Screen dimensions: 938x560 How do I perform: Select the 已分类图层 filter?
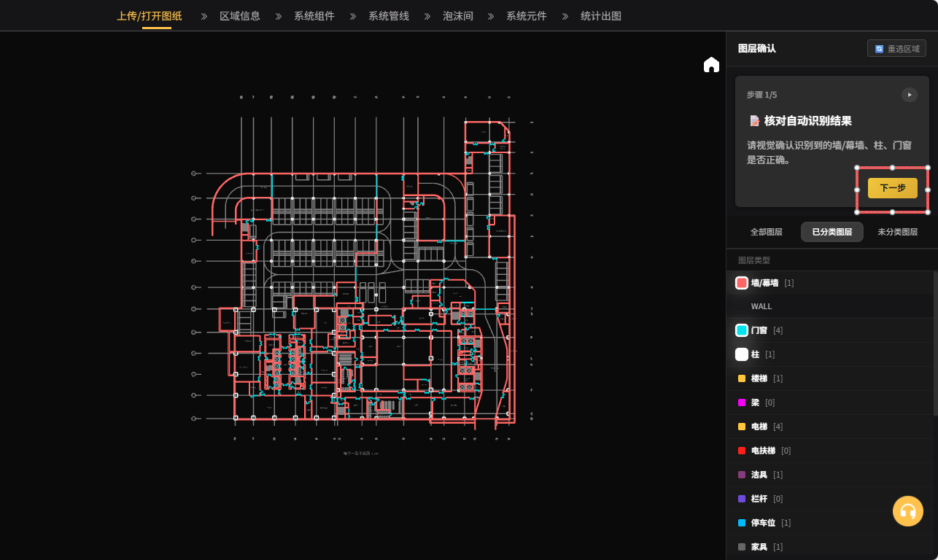click(x=832, y=232)
